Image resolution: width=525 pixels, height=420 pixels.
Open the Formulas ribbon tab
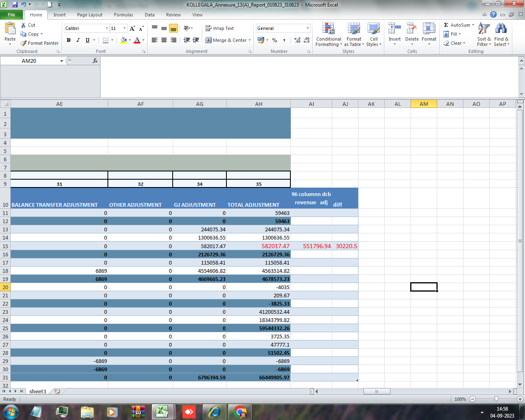[123, 15]
